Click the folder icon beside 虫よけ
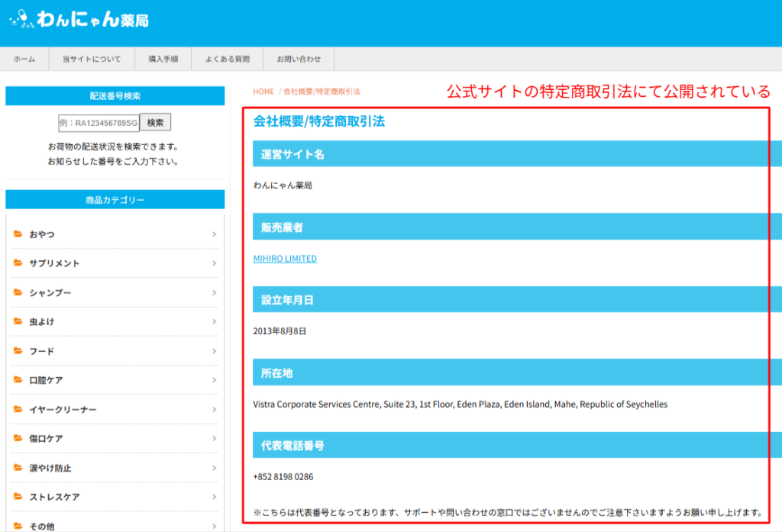Viewport: 782px width, 532px height. tap(18, 321)
